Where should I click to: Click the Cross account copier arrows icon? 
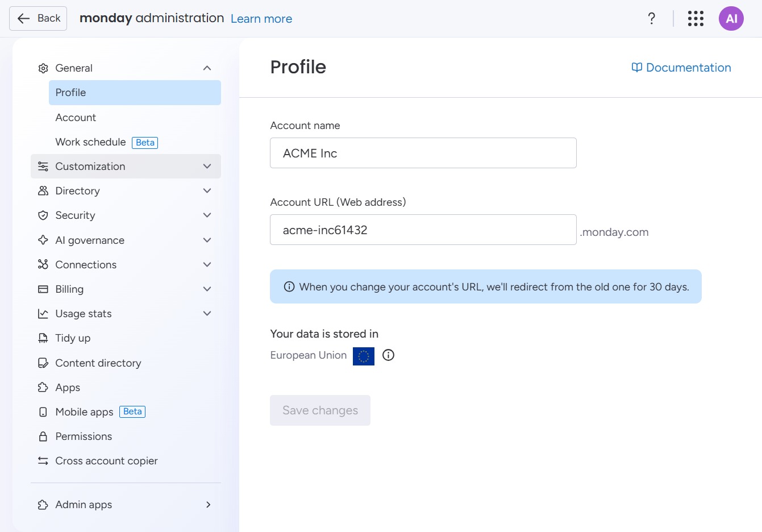coord(43,461)
